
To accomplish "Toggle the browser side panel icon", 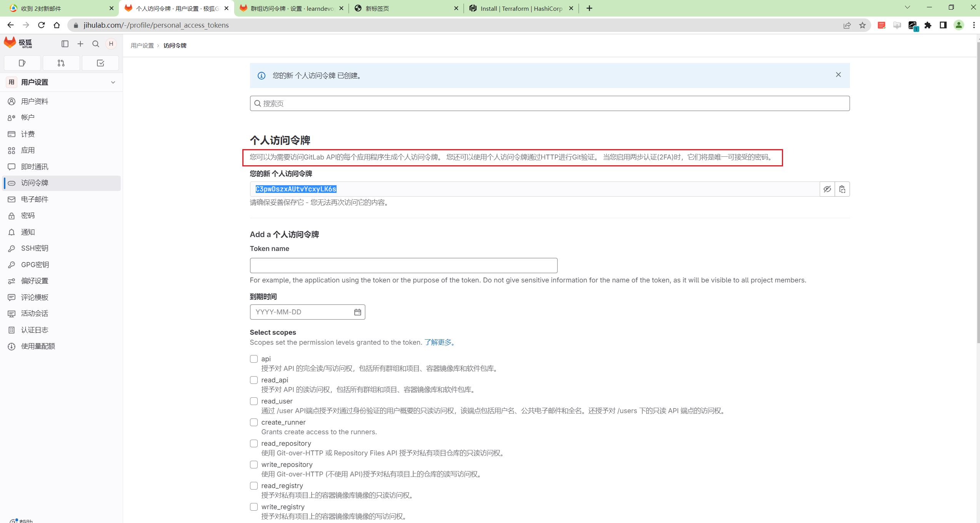I will pyautogui.click(x=943, y=25).
